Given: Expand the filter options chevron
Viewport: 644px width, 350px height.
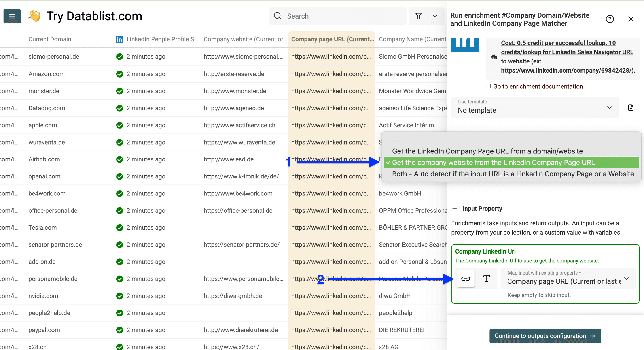Looking at the screenshot, I should click(435, 16).
